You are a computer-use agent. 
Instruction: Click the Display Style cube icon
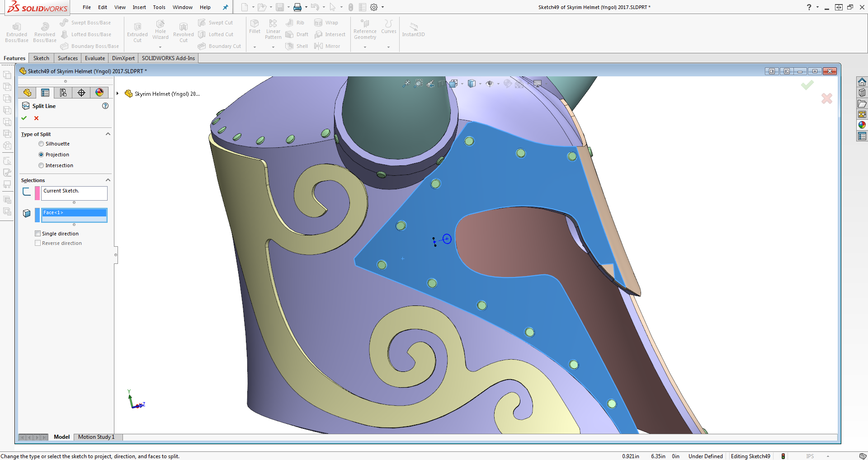point(472,83)
